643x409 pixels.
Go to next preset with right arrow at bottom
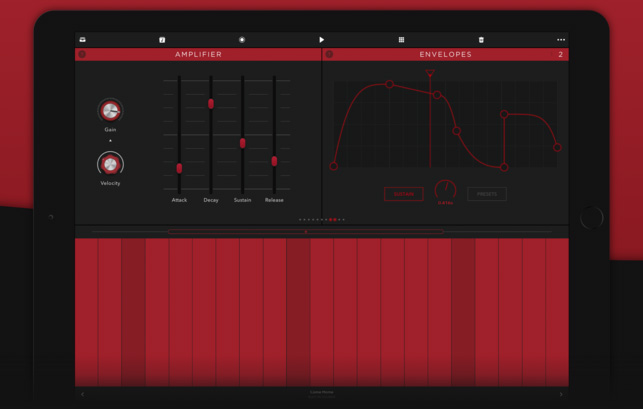click(x=561, y=394)
